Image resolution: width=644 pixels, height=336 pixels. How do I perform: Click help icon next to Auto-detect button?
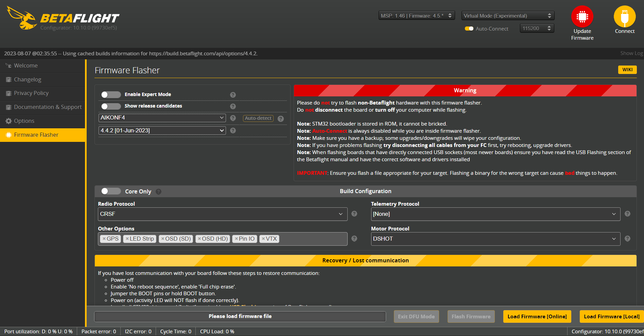click(x=281, y=119)
